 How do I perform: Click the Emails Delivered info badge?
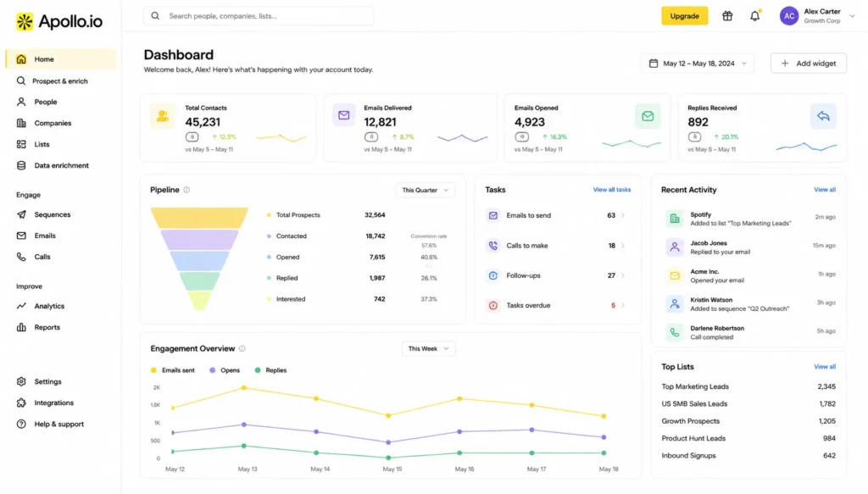coord(371,136)
